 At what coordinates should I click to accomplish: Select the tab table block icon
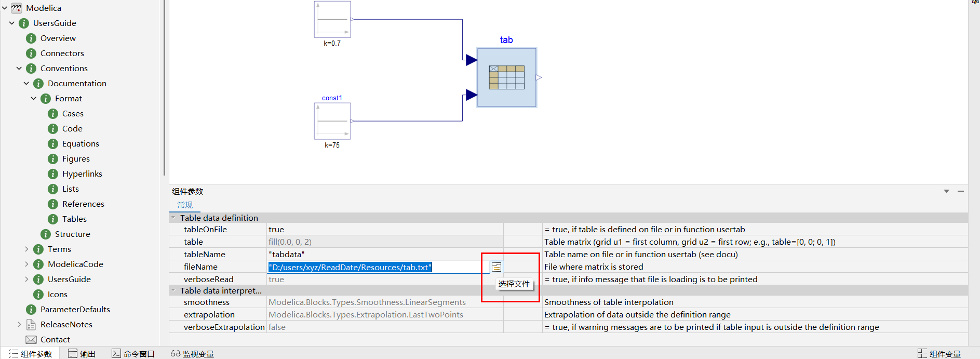506,77
